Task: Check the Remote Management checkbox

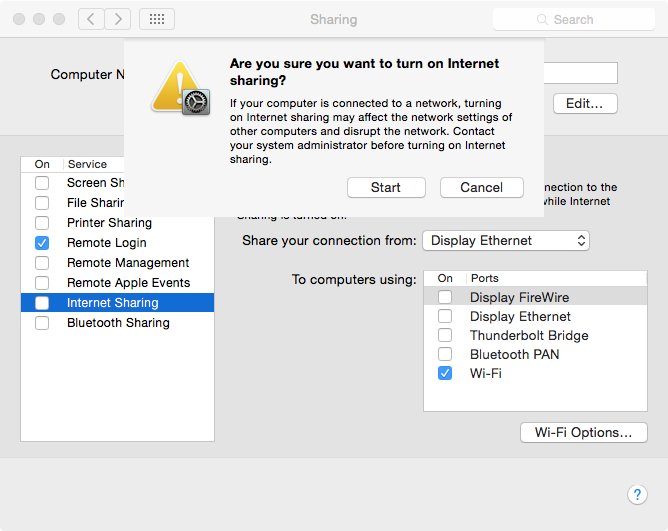Action: tap(42, 263)
